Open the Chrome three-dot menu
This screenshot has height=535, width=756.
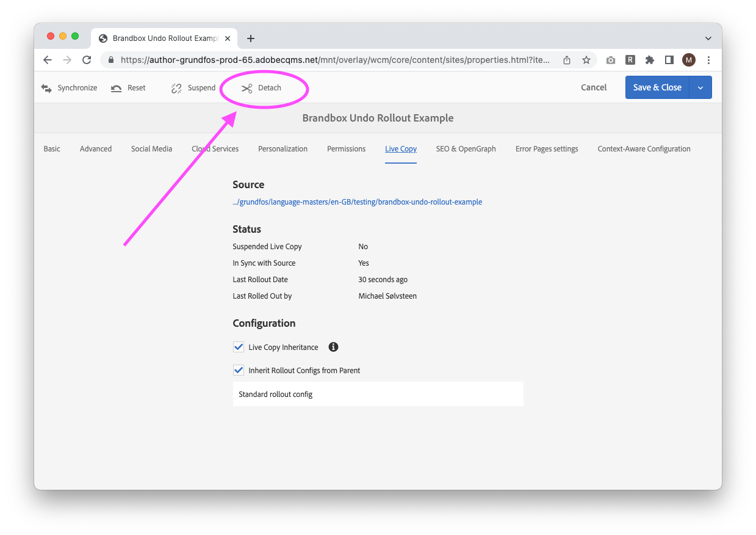708,60
